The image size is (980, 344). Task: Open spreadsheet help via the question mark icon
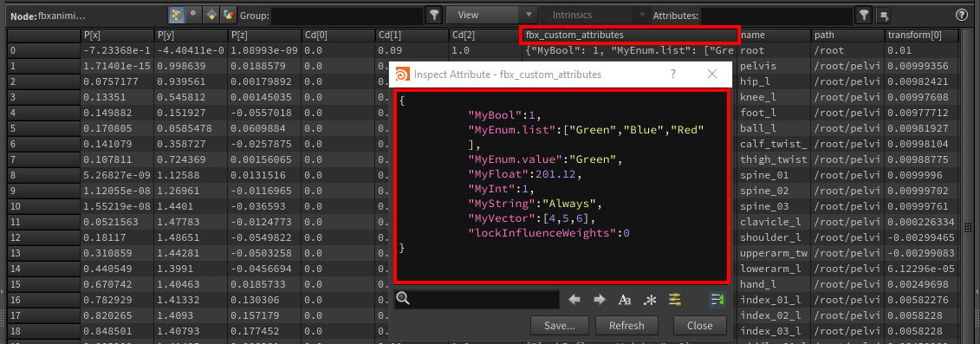point(961,15)
